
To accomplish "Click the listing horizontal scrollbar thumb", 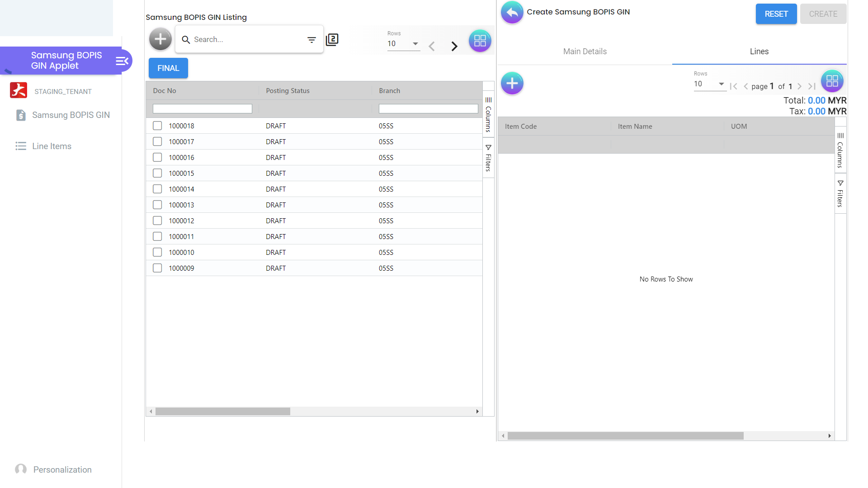I will pyautogui.click(x=222, y=412).
